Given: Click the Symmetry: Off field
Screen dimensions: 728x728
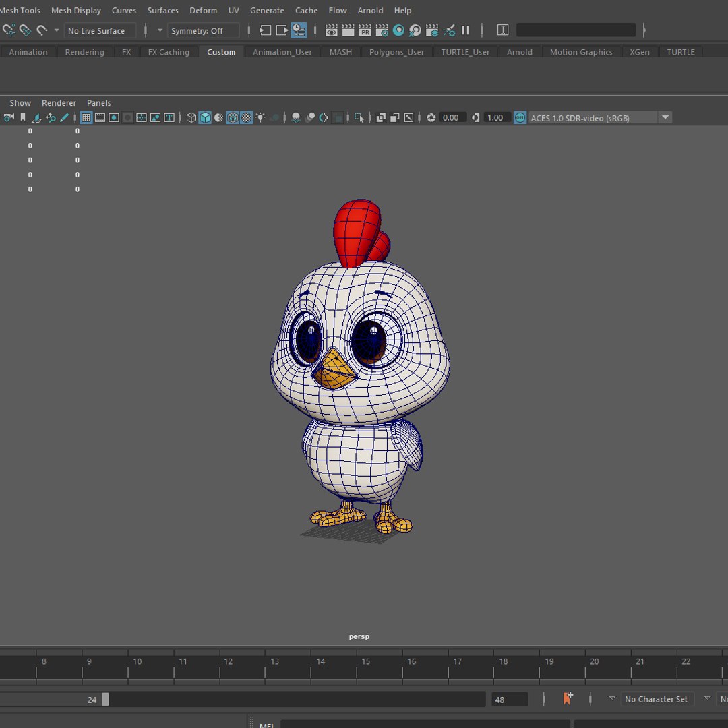Looking at the screenshot, I should [204, 30].
